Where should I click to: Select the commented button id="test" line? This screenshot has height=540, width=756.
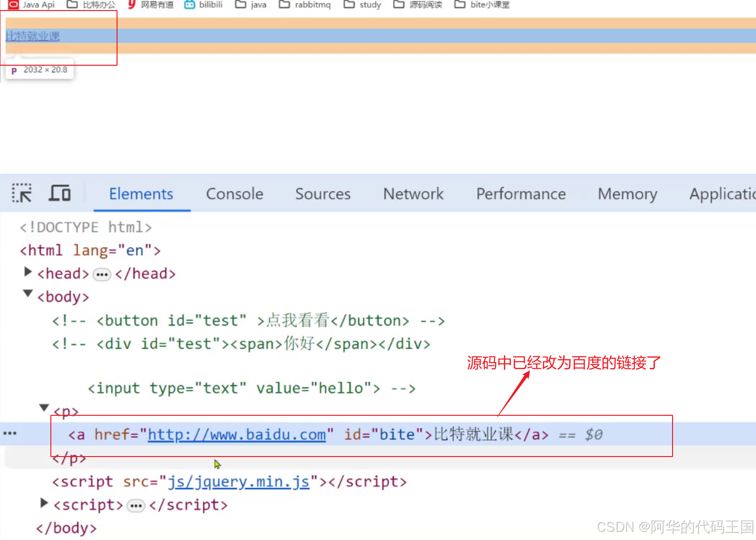(x=248, y=320)
